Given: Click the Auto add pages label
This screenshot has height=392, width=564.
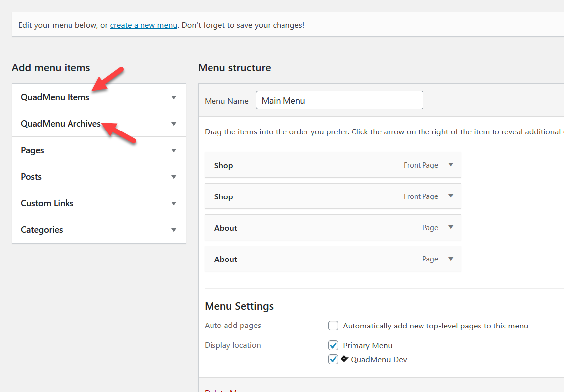Looking at the screenshot, I should coord(233,326).
